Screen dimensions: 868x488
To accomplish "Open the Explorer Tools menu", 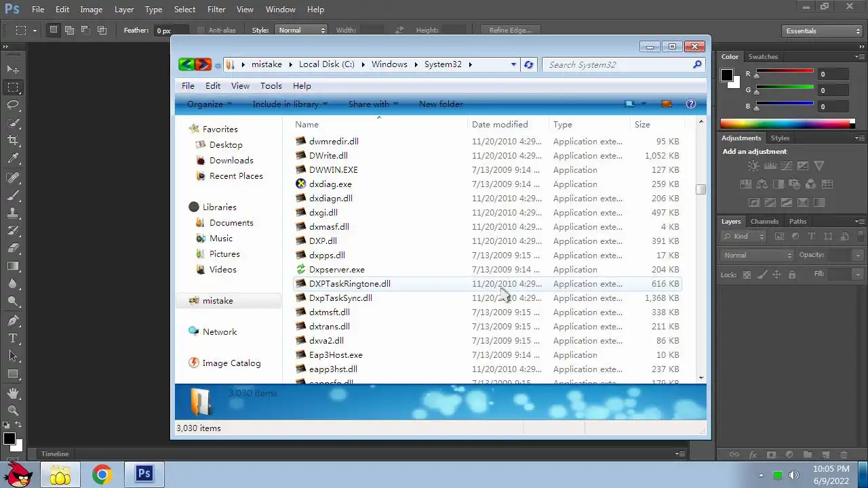I will click(271, 86).
